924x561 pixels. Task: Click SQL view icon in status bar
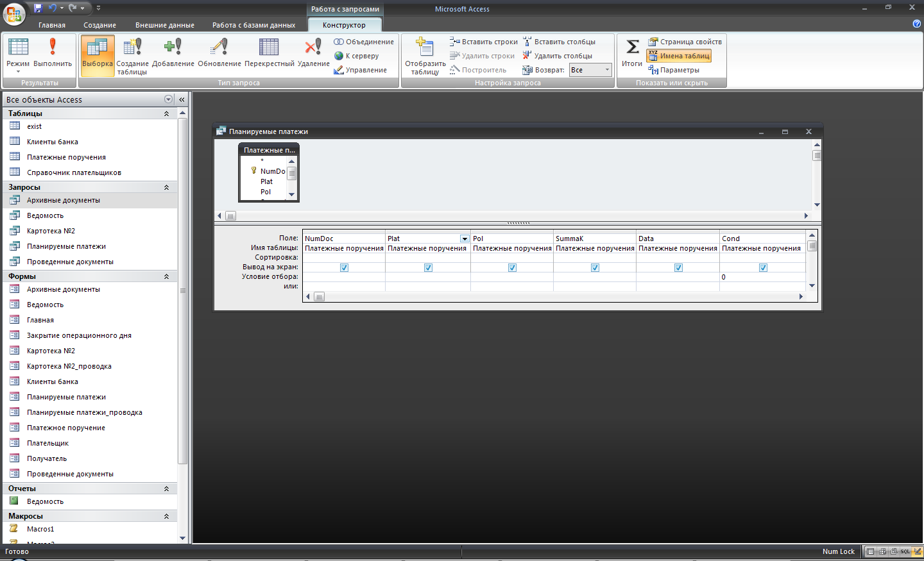[905, 551]
